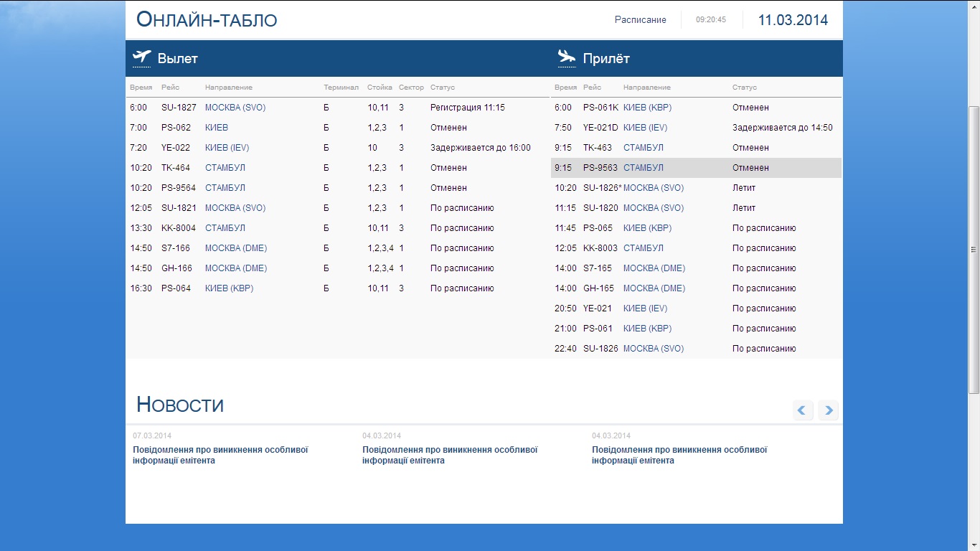This screenshot has width=980, height=551.
Task: Click the date 11.03.2014 in header
Action: point(793,20)
